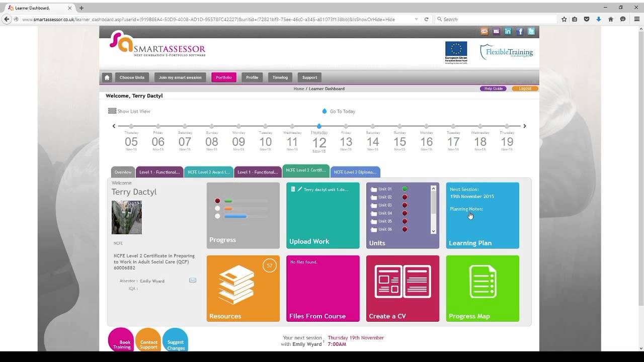Open the Create a CV tile

[403, 289]
